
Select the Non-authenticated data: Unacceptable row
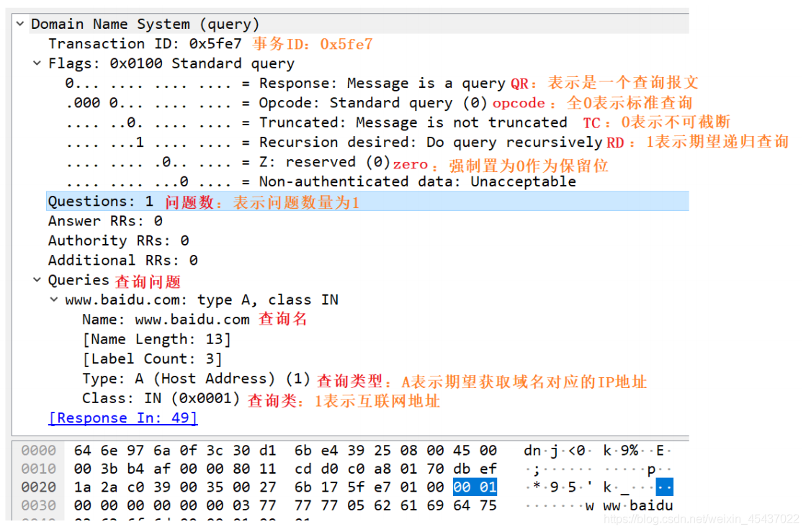coord(321,182)
